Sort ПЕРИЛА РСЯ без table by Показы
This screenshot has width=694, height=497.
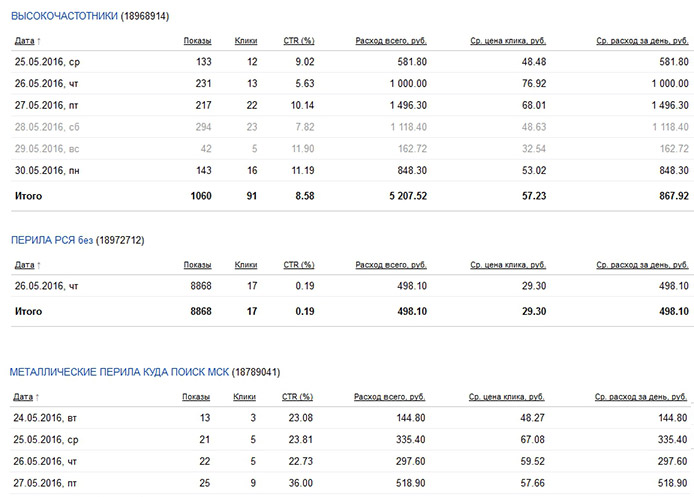(x=197, y=265)
